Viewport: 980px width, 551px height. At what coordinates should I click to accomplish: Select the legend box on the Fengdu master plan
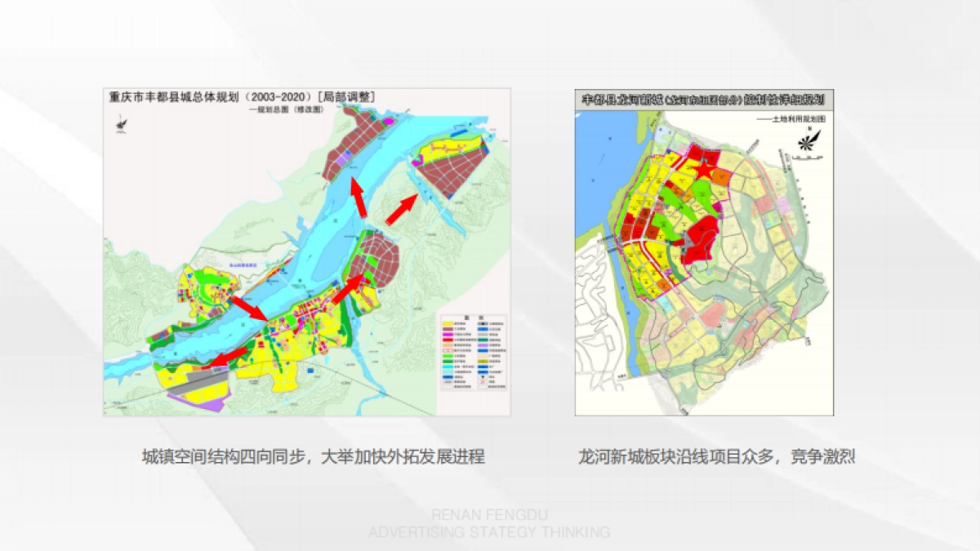click(474, 353)
